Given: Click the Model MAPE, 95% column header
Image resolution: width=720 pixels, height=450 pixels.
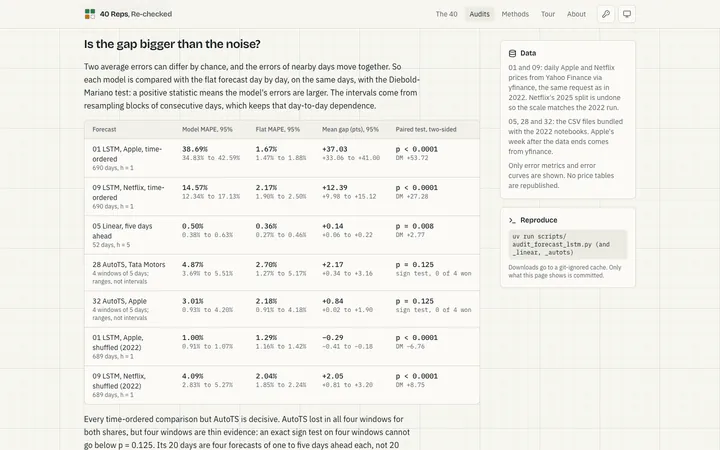Looking at the screenshot, I should point(207,129).
